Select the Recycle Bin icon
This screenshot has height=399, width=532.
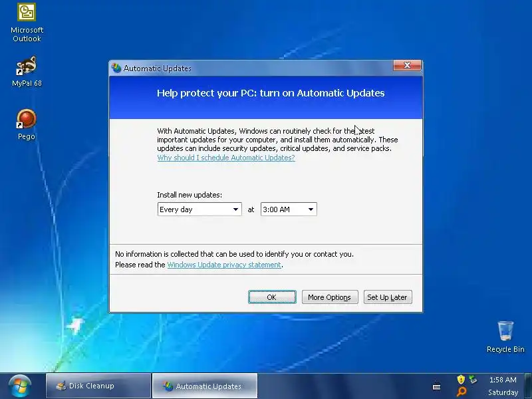pyautogui.click(x=505, y=336)
